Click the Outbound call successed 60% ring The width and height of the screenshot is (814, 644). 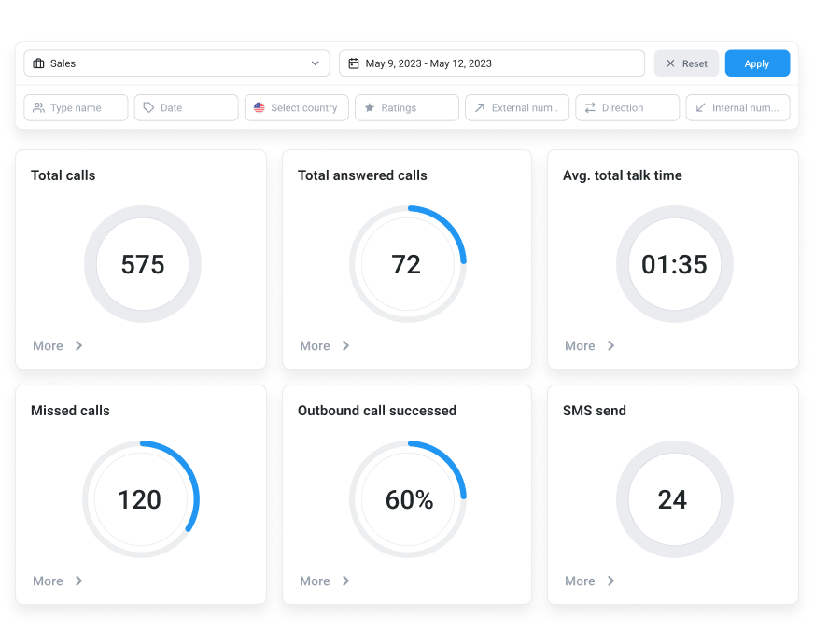tap(408, 499)
